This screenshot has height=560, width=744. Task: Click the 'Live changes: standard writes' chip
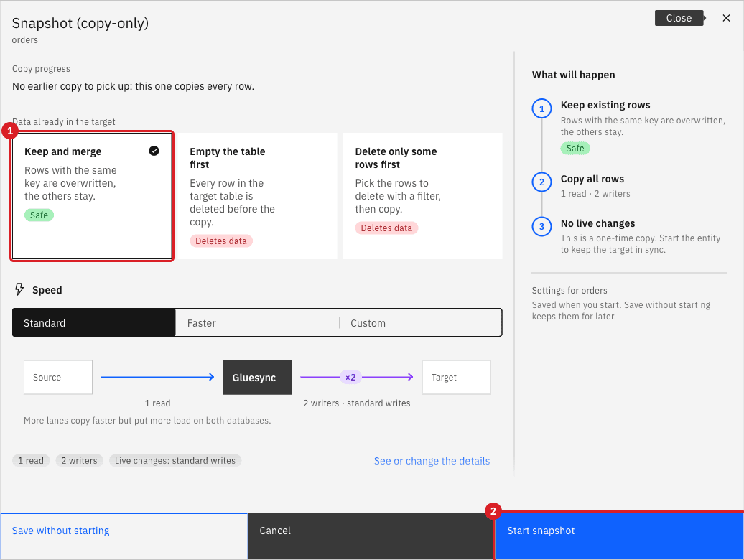(175, 460)
